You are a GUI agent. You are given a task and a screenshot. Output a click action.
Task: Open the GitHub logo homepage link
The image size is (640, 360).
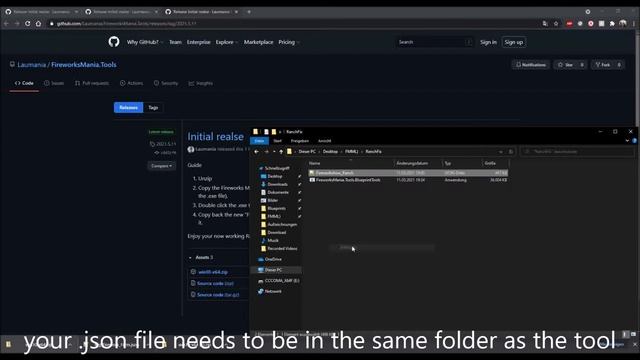pos(114,42)
